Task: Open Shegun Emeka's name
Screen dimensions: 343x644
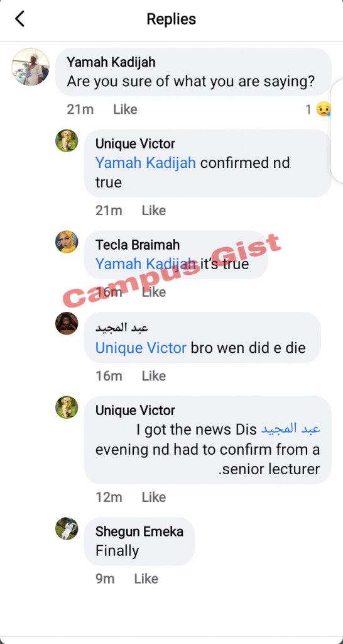Action: (139, 531)
